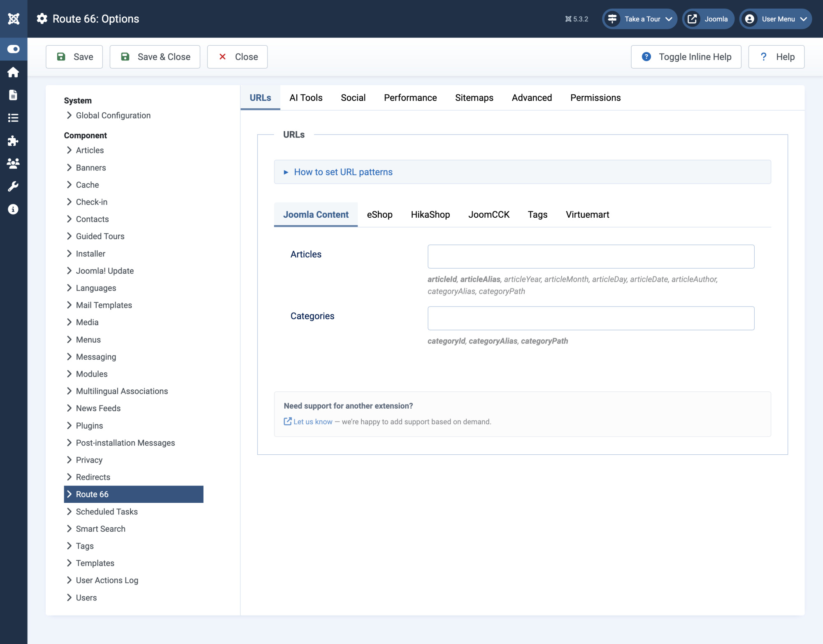Switch to the Social tab
This screenshot has height=644, width=823.
pyautogui.click(x=353, y=98)
